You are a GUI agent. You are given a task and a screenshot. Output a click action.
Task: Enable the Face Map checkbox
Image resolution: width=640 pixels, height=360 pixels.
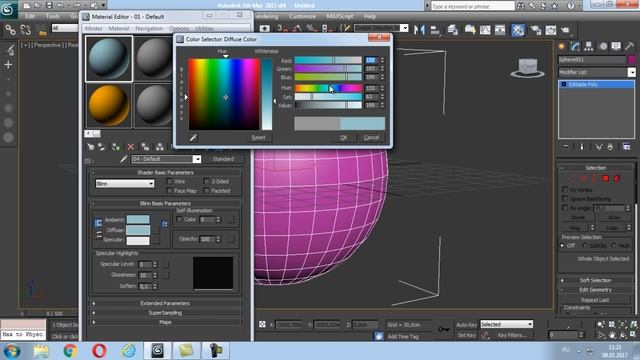[x=169, y=191]
